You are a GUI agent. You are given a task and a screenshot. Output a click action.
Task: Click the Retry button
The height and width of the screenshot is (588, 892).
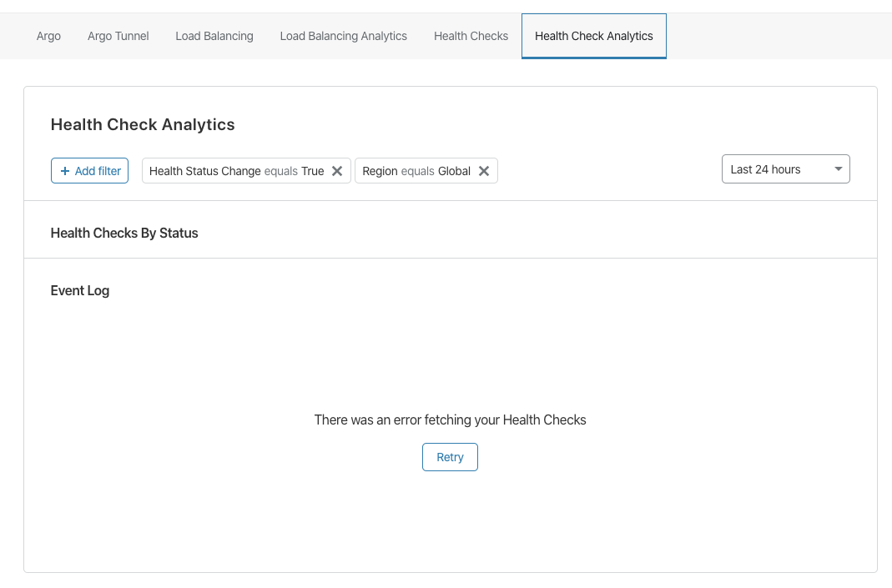tap(450, 457)
